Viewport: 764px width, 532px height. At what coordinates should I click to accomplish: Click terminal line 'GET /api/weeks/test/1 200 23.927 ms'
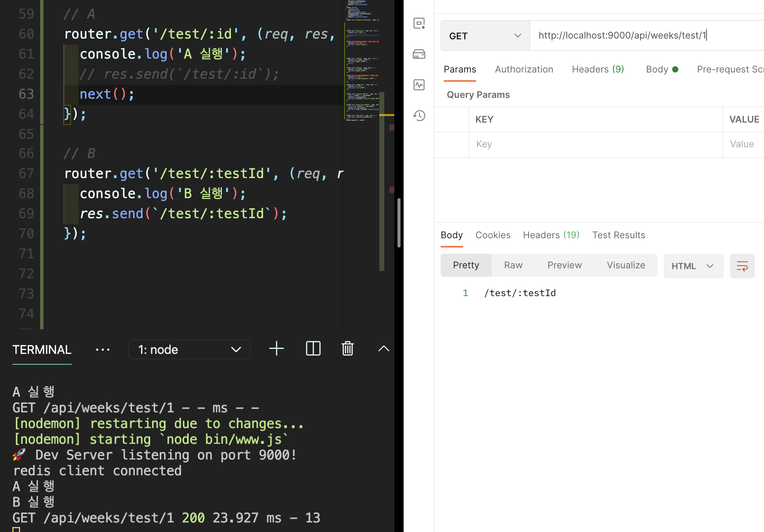click(166, 518)
